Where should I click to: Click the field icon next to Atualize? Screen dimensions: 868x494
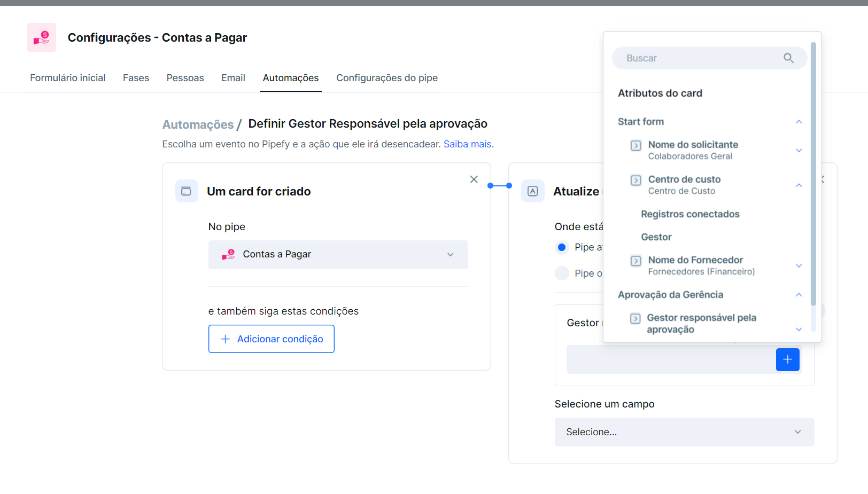coord(533,191)
